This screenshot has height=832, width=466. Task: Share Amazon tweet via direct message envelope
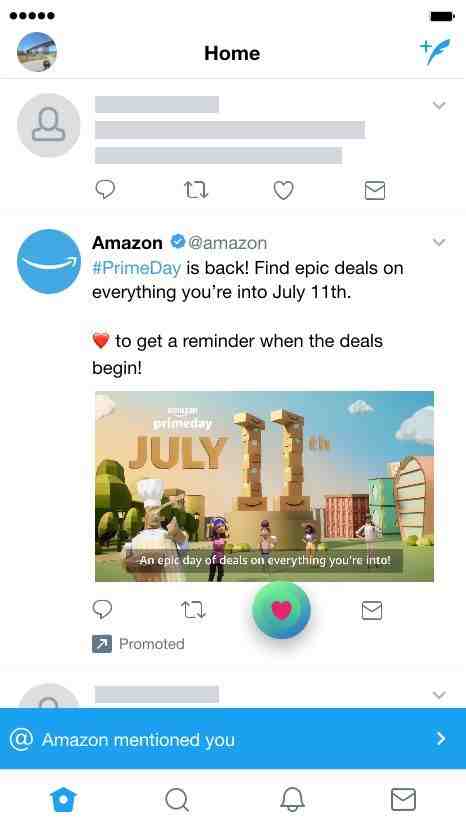[372, 610]
